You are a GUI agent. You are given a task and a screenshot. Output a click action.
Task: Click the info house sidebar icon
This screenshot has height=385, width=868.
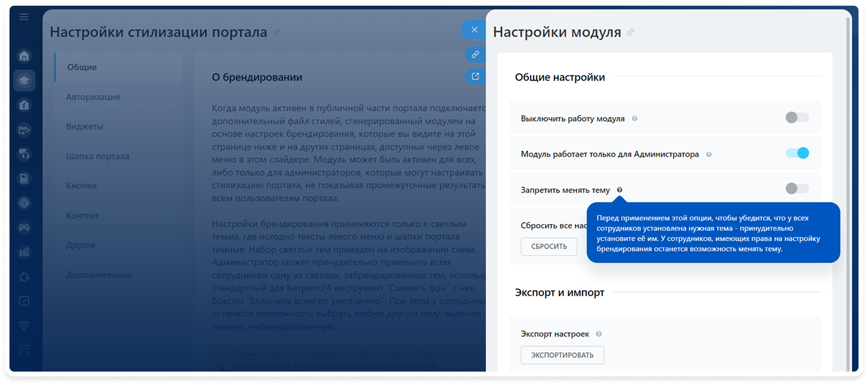pos(24,105)
